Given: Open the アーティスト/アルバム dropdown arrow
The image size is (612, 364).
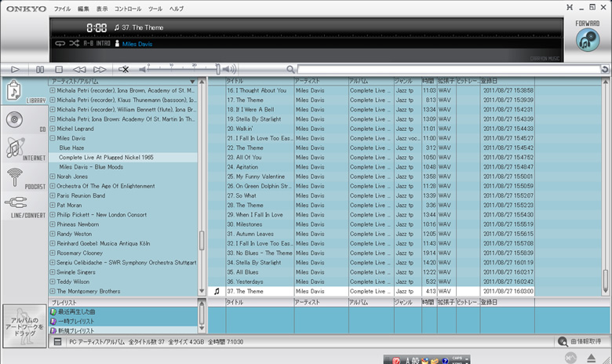Looking at the screenshot, I should click(x=192, y=82).
